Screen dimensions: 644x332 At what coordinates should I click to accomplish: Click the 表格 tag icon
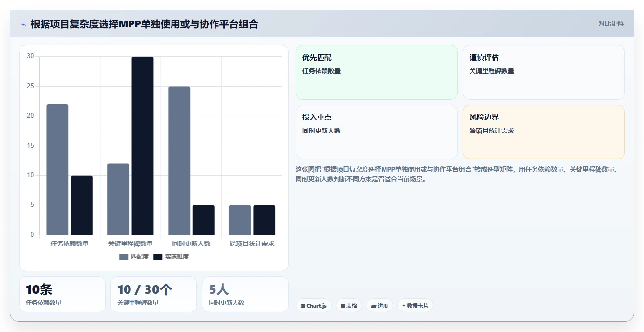click(x=343, y=306)
